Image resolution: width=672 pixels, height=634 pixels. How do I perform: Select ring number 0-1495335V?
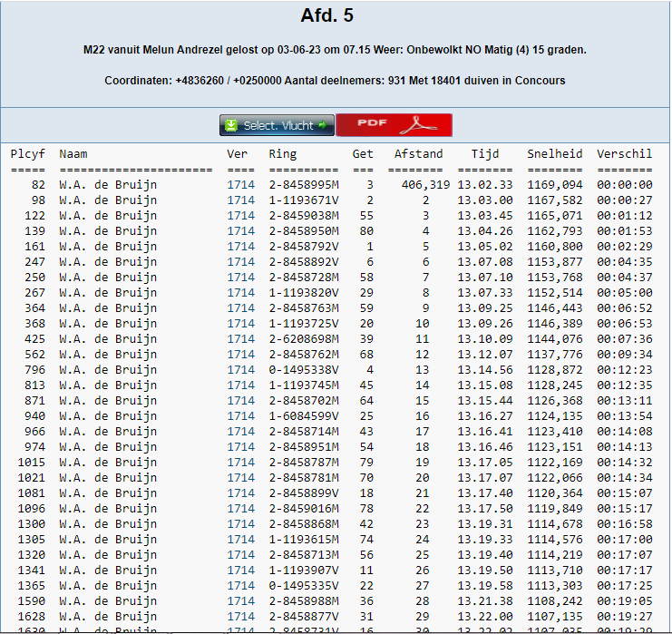click(304, 586)
